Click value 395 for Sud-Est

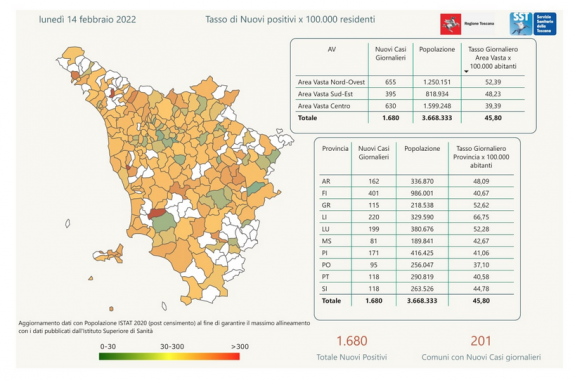[391, 94]
